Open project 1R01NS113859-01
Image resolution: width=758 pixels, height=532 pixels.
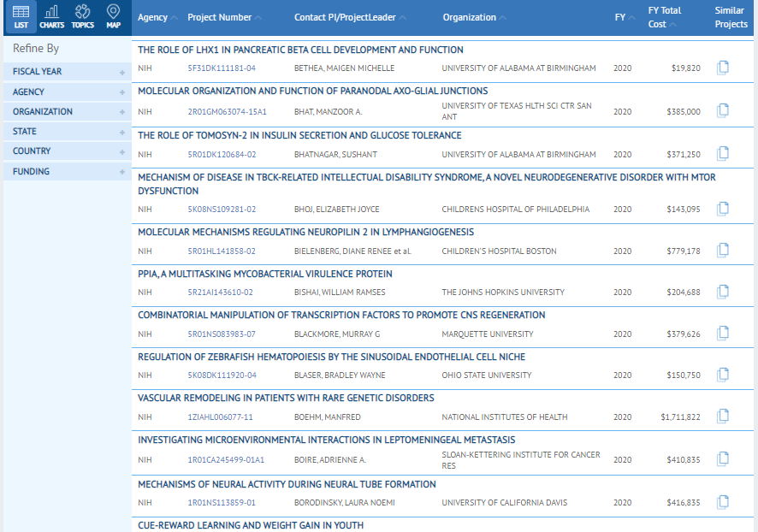(x=222, y=503)
